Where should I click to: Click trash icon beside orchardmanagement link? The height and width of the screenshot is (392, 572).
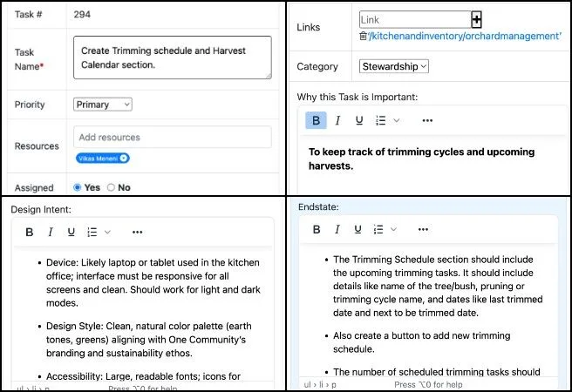tap(363, 36)
